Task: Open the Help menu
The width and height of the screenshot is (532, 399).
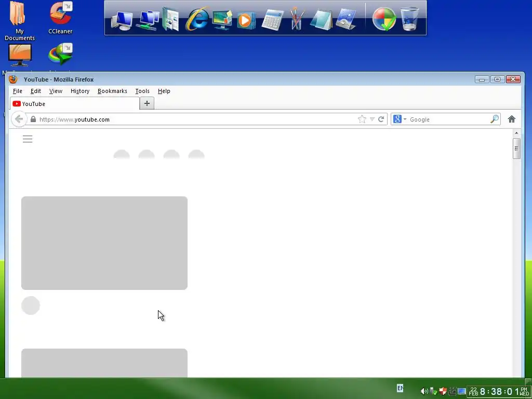Action: [164, 91]
